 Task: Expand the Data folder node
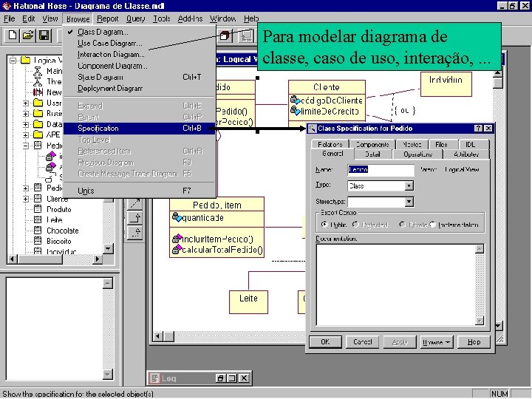click(x=26, y=124)
